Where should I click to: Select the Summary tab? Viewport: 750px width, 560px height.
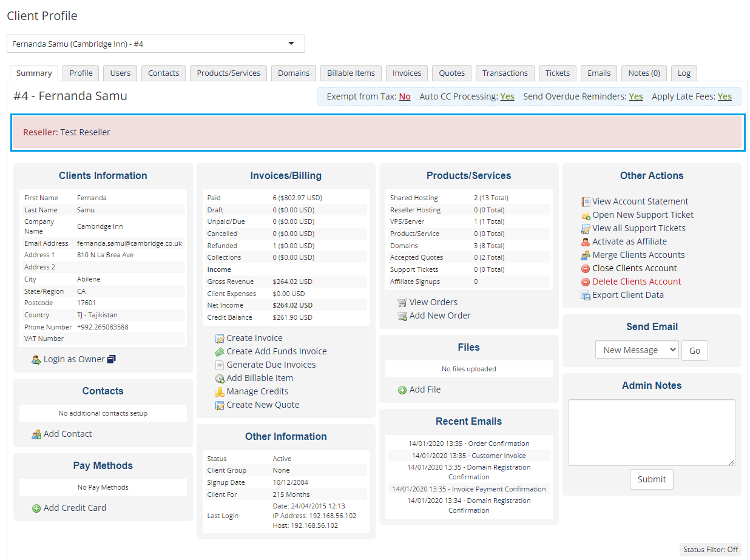[34, 73]
